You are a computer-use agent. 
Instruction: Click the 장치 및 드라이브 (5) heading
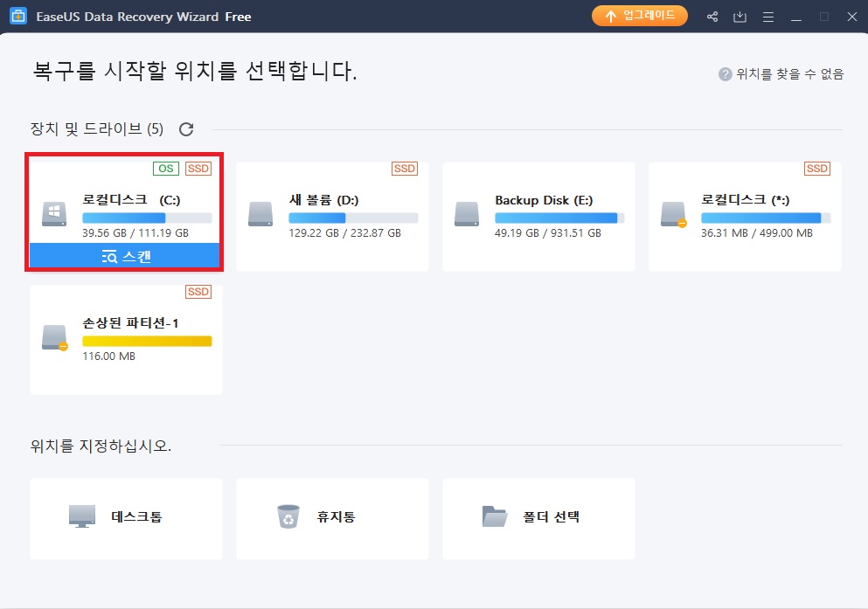(97, 129)
